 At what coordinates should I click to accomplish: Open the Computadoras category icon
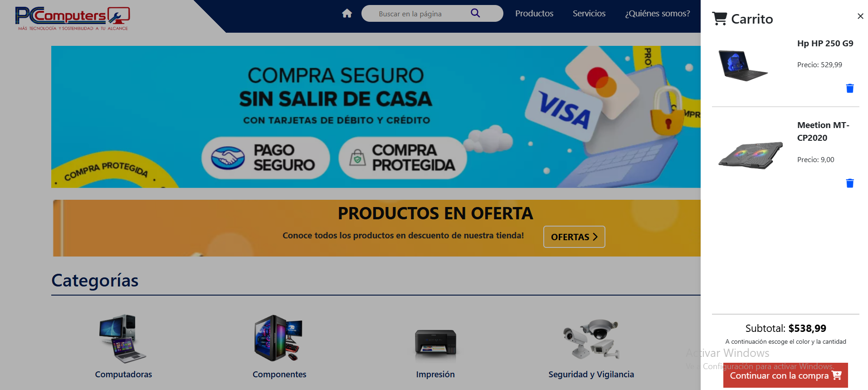click(x=123, y=338)
